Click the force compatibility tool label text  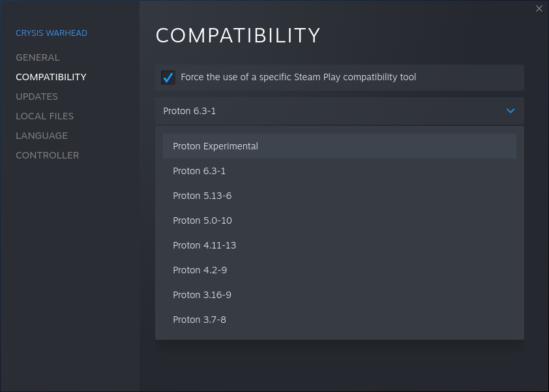click(298, 78)
